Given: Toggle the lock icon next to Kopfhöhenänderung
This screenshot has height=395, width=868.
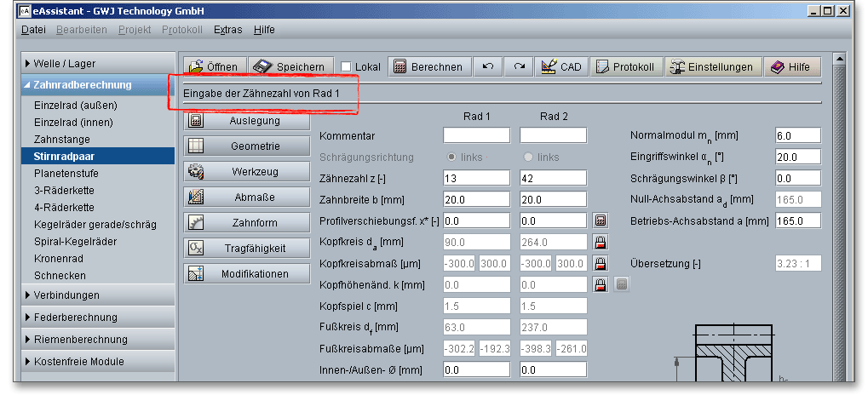Looking at the screenshot, I should point(600,284).
